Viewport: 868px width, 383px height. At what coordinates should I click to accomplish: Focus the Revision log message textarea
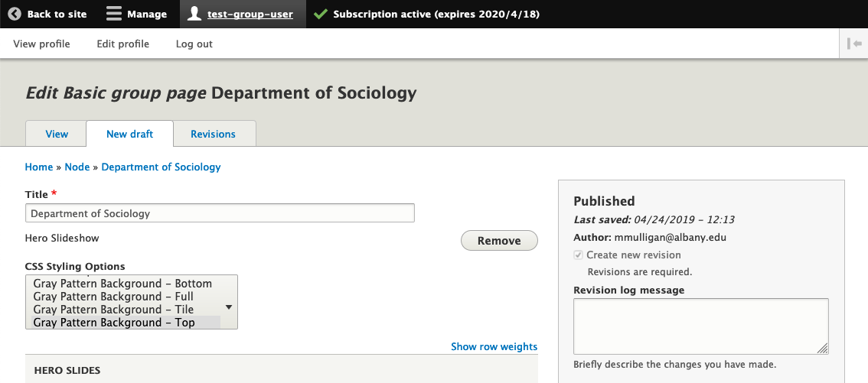[x=700, y=326]
